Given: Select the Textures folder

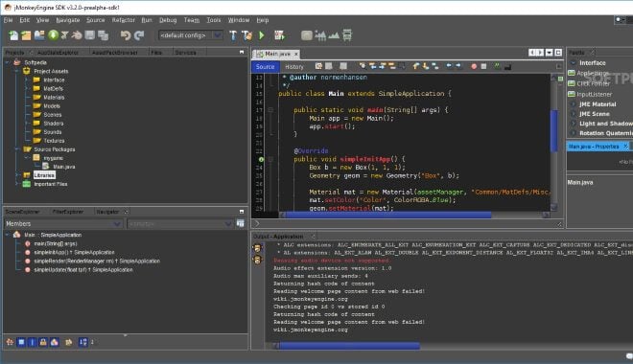Looking at the screenshot, I should point(54,141).
